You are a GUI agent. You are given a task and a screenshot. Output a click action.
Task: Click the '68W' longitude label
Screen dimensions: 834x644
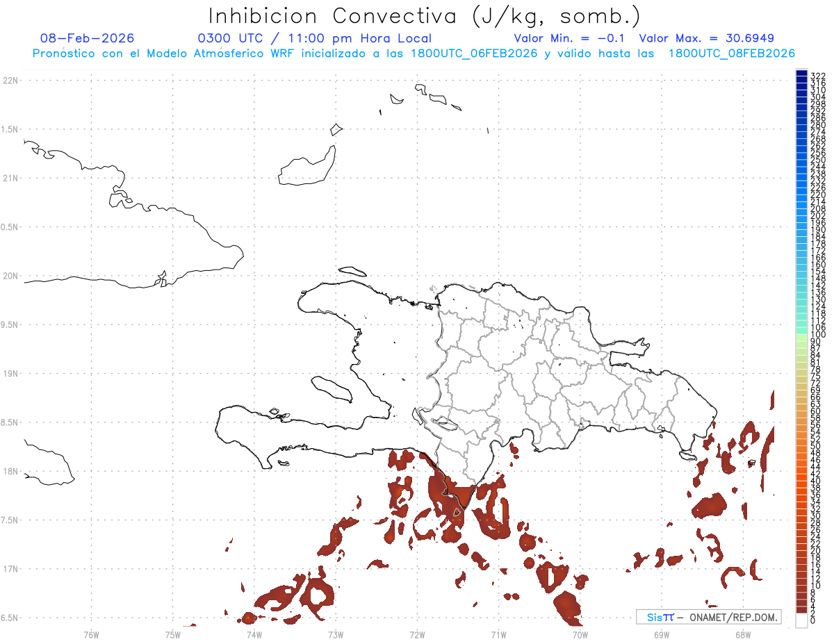743,634
